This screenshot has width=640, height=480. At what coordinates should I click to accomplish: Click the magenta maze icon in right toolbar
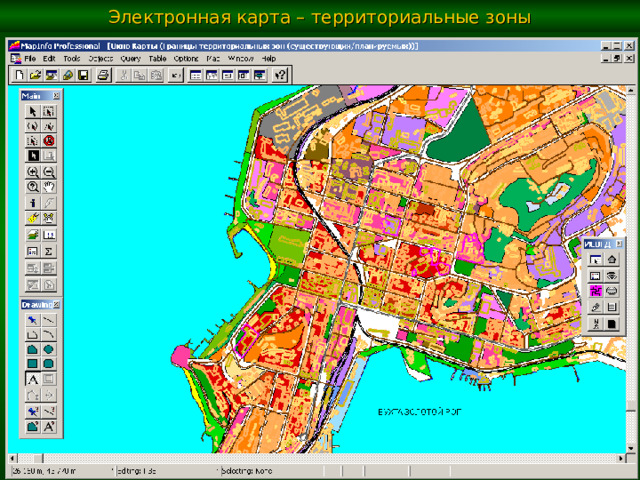[596, 291]
